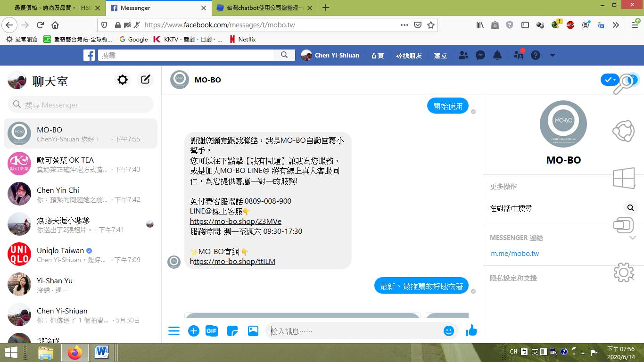This screenshot has width=644, height=362.
Task: Open emoji picker smiley icon
Action: point(449,331)
